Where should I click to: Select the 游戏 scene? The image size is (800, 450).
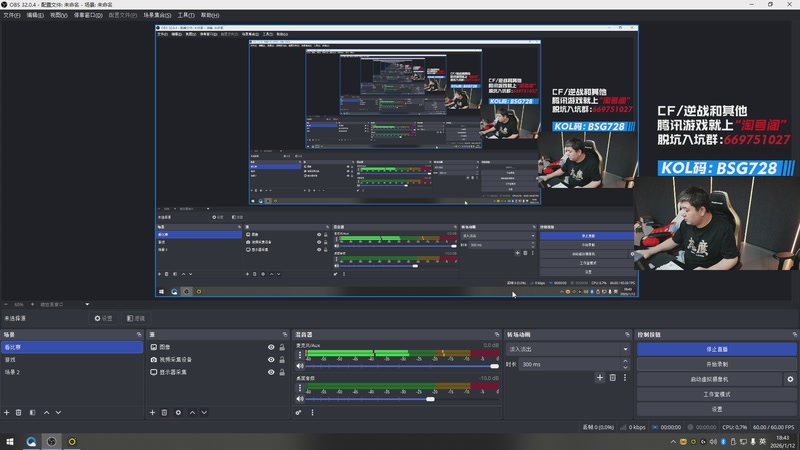72,360
